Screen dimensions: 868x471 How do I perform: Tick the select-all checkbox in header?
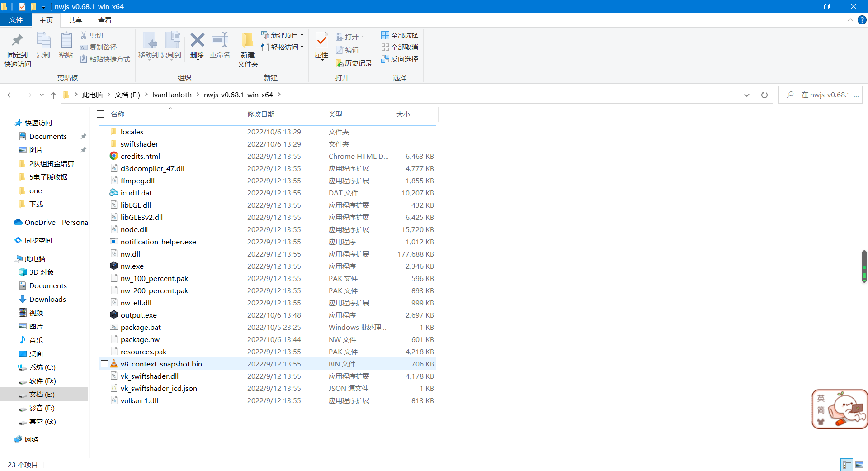(100, 114)
